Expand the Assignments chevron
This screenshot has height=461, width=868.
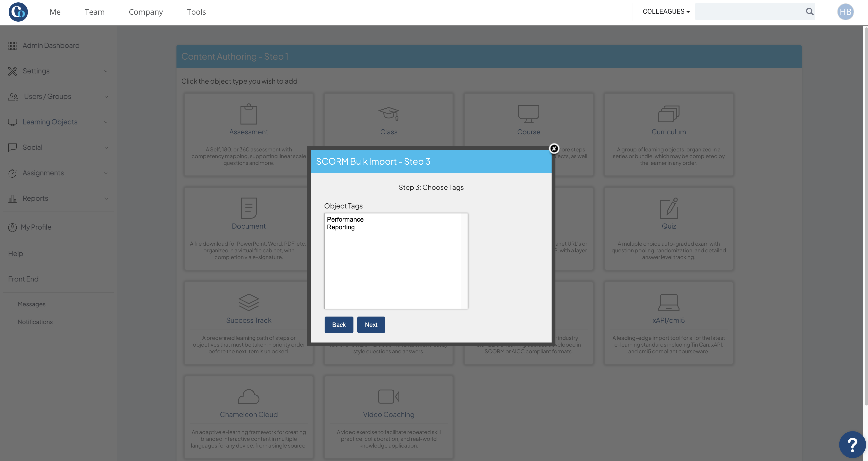point(106,173)
